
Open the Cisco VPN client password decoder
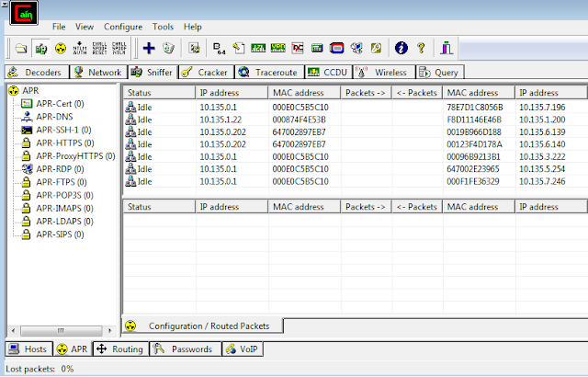point(277,48)
